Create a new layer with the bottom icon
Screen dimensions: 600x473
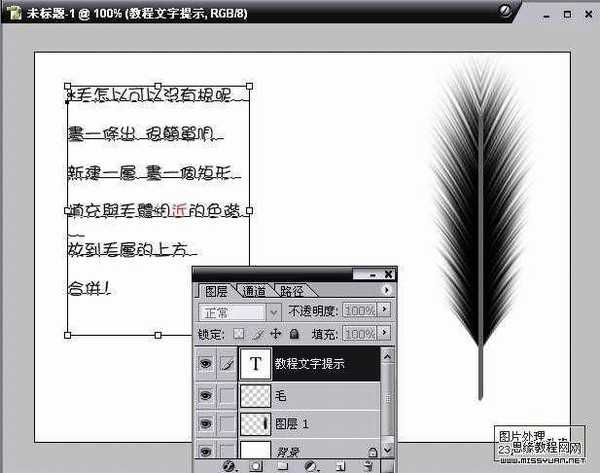(x=340, y=466)
